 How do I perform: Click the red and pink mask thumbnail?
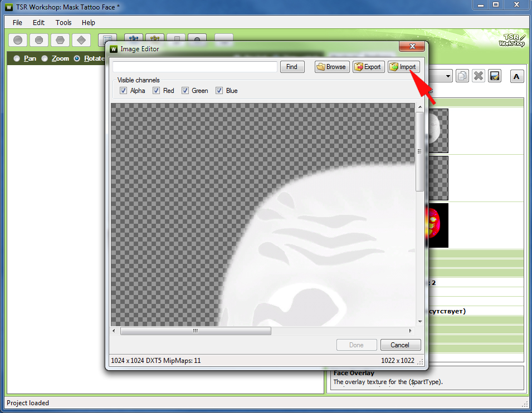438,225
